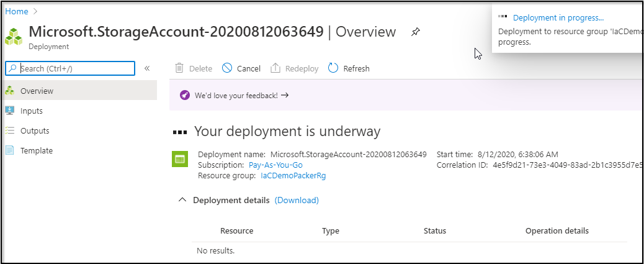Open the Deployment in progress notification link
The image size is (644, 264).
coord(558,17)
